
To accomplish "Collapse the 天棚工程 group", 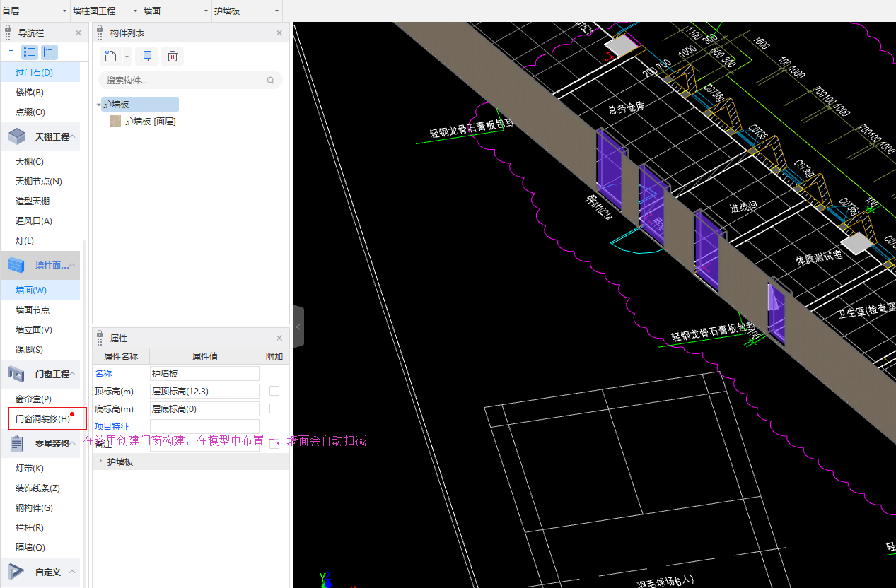I will coord(73,136).
